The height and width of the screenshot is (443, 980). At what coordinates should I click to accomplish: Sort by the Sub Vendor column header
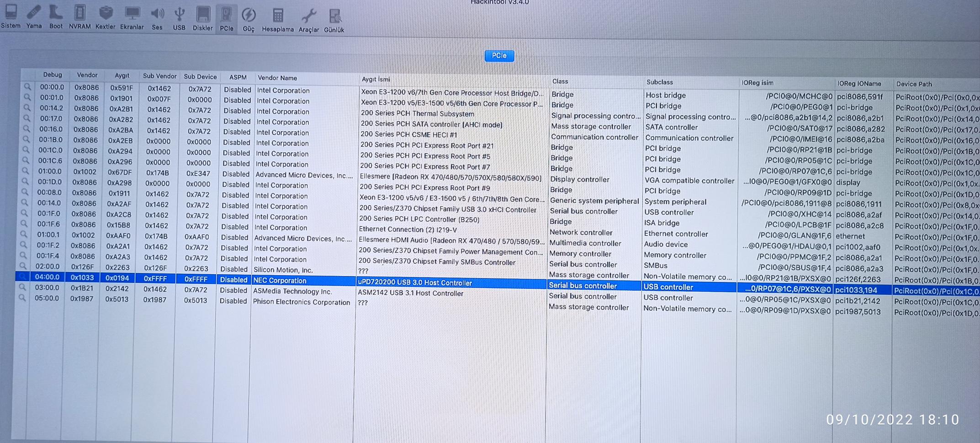[159, 76]
